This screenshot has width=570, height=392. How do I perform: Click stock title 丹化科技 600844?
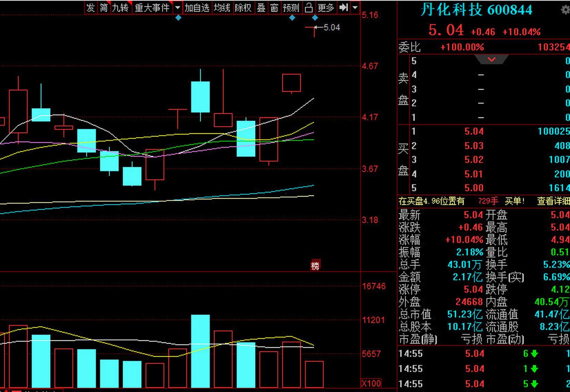[476, 10]
